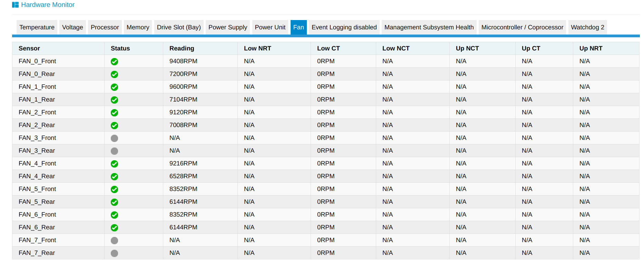644x267 pixels.
Task: Select the FAN_0_Front sensor name
Action: pyautogui.click(x=37, y=61)
